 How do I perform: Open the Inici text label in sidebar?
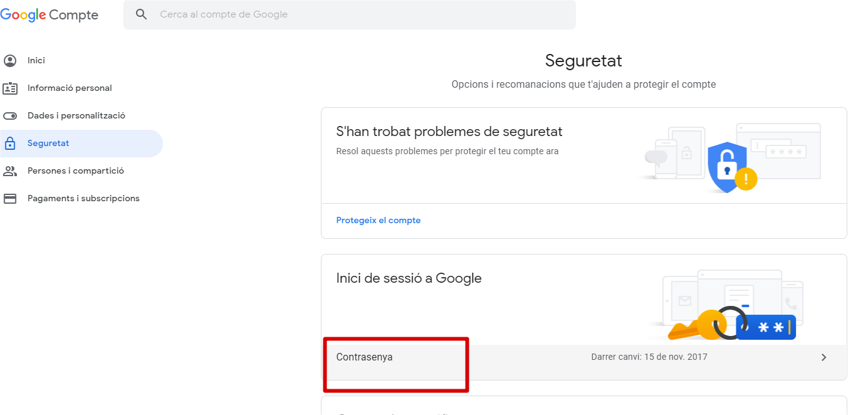click(x=36, y=61)
